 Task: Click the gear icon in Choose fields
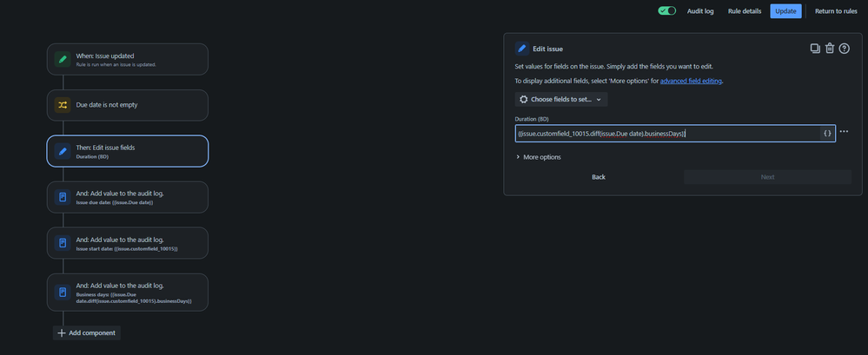click(524, 100)
